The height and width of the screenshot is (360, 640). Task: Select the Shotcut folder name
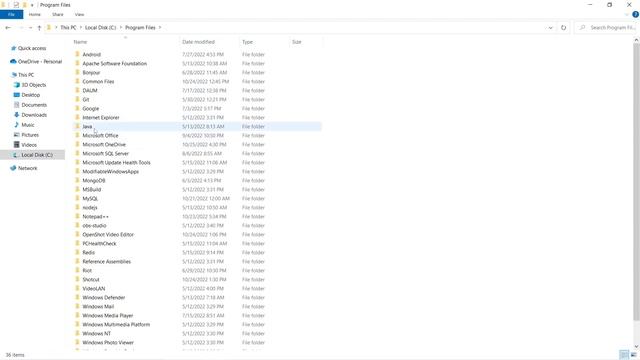[91, 280]
